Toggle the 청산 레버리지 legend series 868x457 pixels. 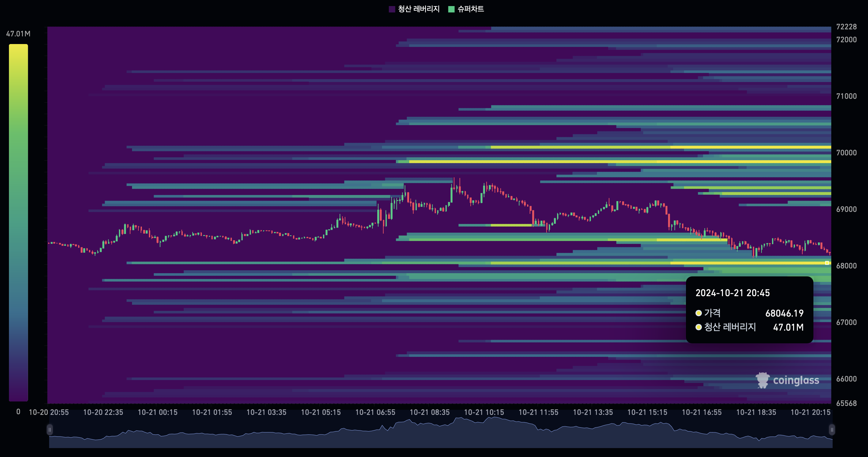coord(414,9)
